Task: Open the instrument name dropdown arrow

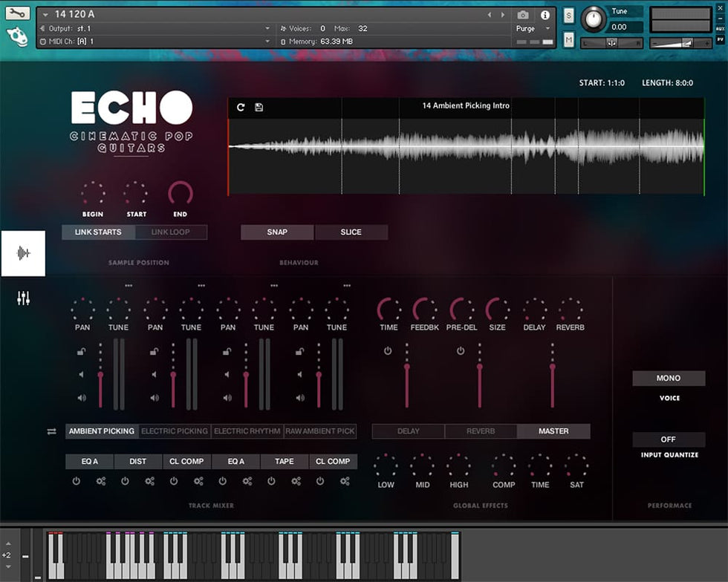Action: [x=46, y=15]
